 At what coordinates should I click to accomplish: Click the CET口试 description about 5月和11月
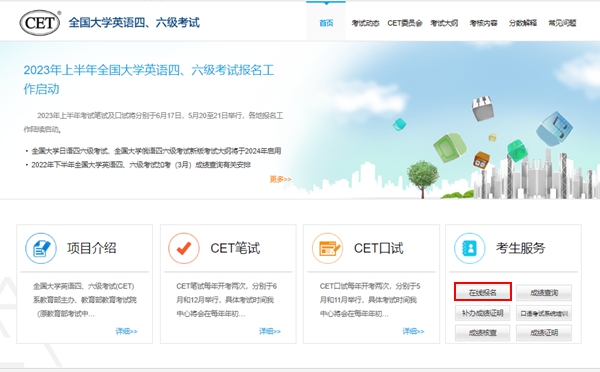(370, 300)
